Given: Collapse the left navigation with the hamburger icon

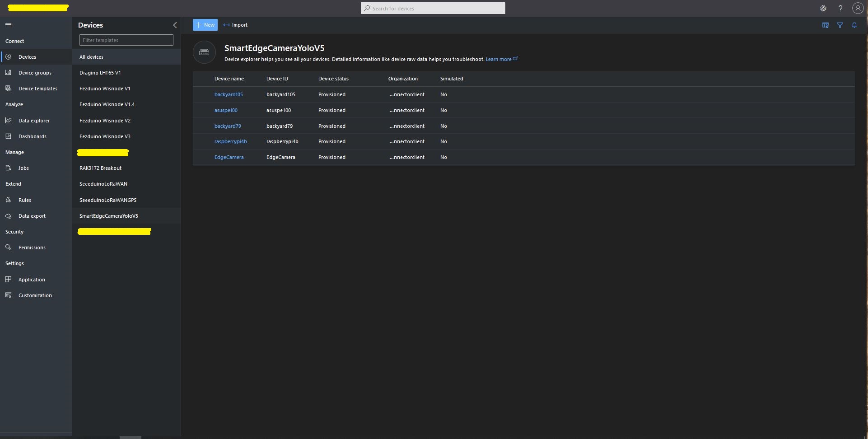Looking at the screenshot, I should [8, 25].
